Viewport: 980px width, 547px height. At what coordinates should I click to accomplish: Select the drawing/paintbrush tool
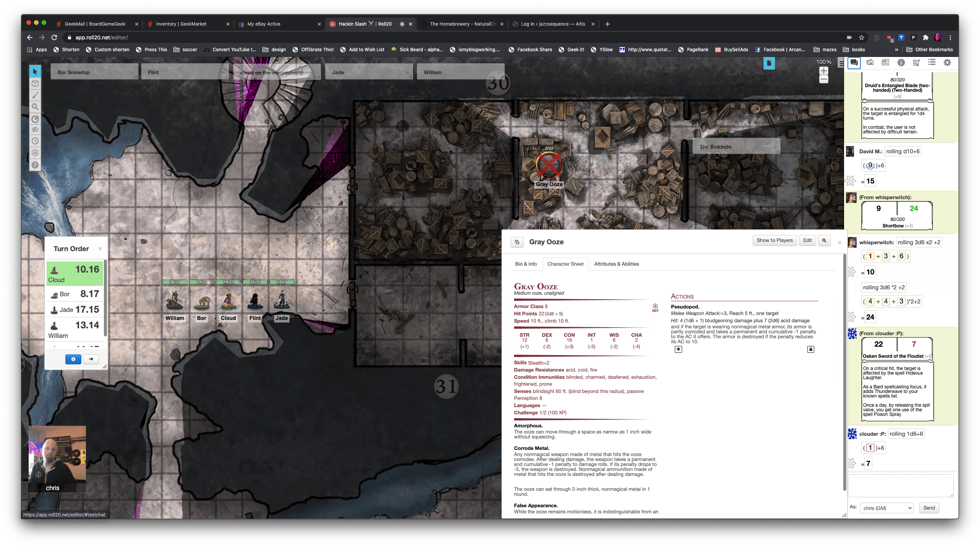[x=35, y=95]
